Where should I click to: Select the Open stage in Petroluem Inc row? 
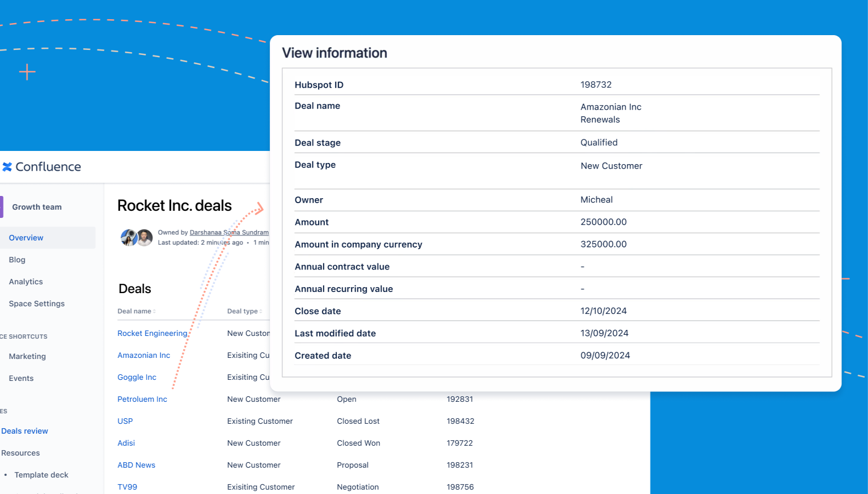point(347,399)
